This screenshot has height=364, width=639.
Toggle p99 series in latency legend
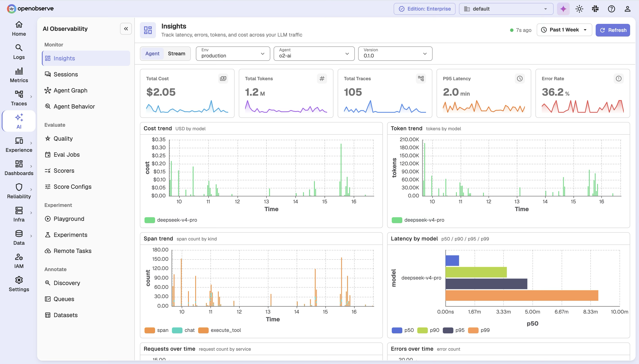tap(479, 330)
